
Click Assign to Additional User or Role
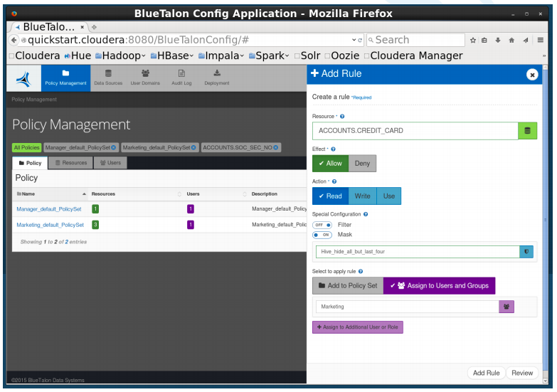(x=357, y=327)
